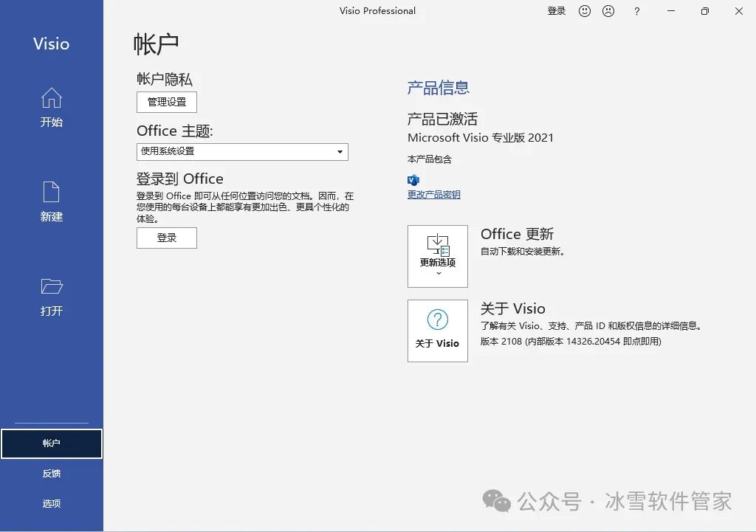Open 更新选项 update options button
The height and width of the screenshot is (532, 756).
tap(438, 256)
